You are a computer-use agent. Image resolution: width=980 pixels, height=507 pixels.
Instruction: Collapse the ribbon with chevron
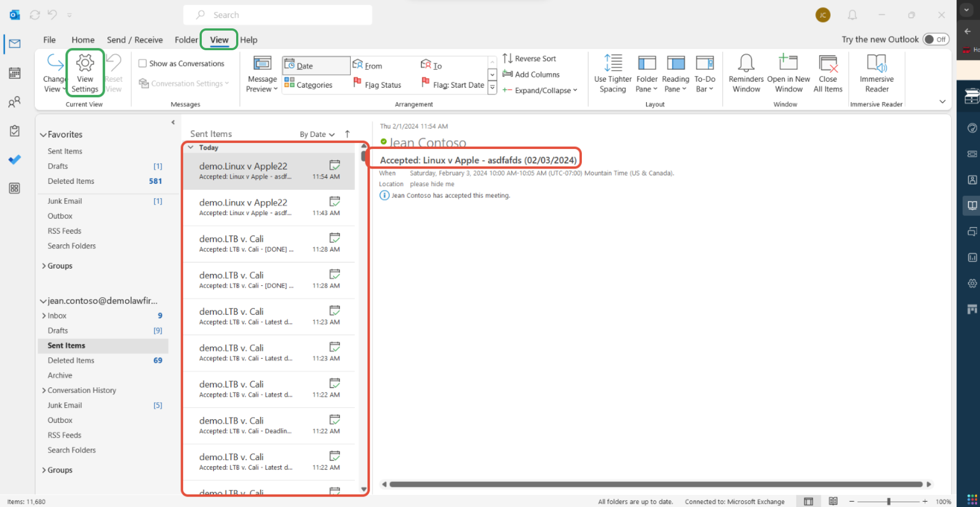pos(942,102)
